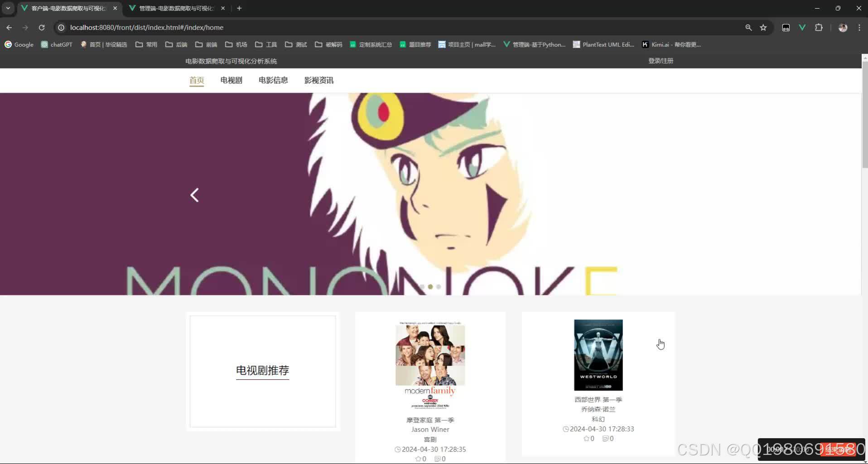The height and width of the screenshot is (464, 868).
Task: Click the Modern Family favorites star icon
Action: 418,459
